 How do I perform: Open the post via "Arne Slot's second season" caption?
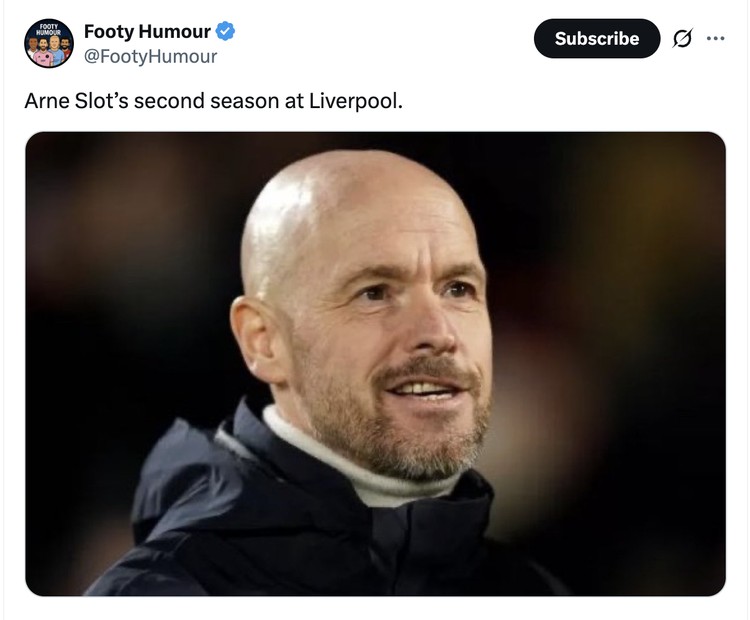(213, 102)
